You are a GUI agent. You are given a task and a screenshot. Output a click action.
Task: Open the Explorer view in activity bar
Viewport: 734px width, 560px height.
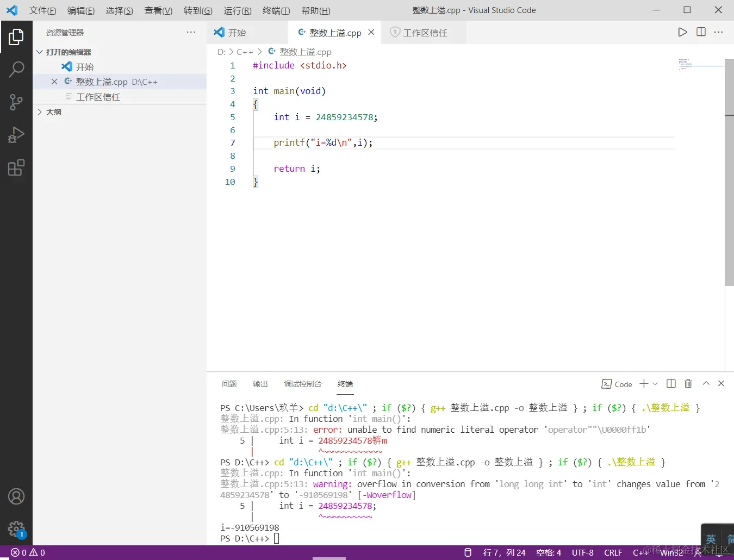click(x=16, y=37)
